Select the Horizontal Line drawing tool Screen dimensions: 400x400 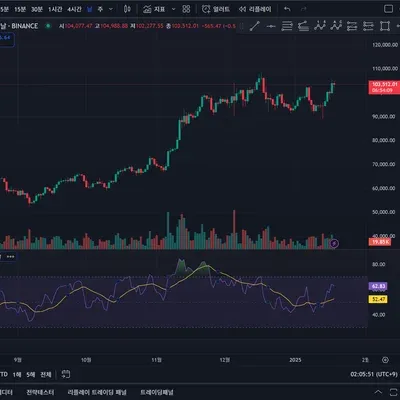point(271,26)
